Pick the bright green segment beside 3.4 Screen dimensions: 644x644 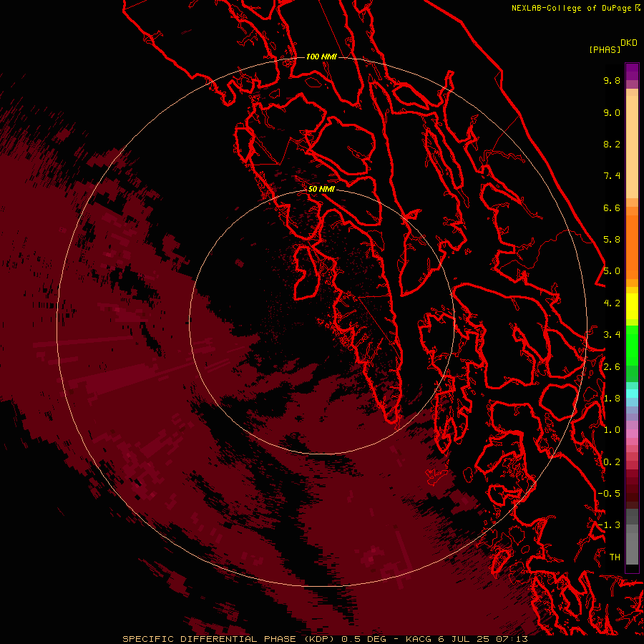pyautogui.click(x=632, y=345)
